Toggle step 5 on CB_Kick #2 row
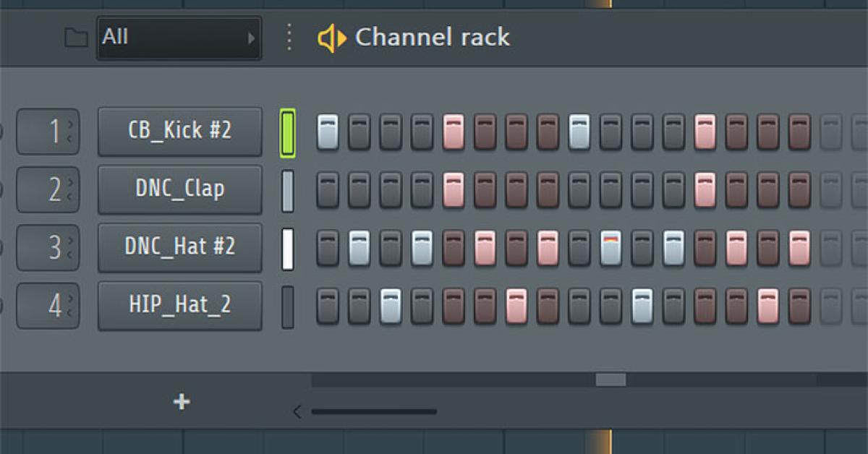The height and width of the screenshot is (454, 868). [x=454, y=132]
